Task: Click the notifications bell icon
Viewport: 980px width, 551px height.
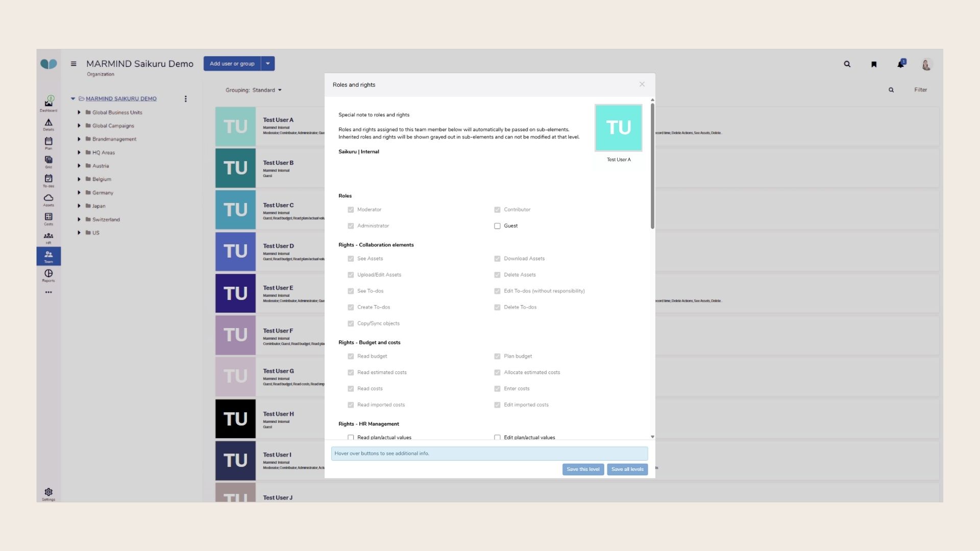Action: point(900,64)
